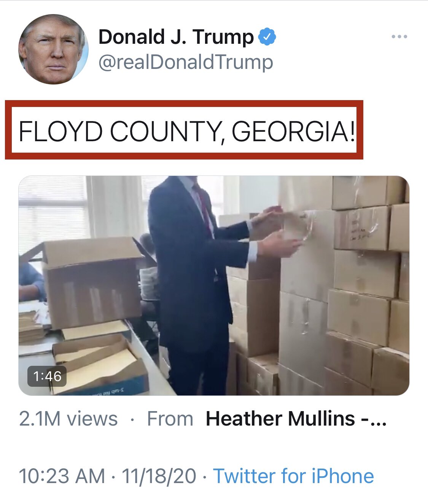428x504 pixels.
Task: Open the Twitter for iPhone source link
Action: 293,476
